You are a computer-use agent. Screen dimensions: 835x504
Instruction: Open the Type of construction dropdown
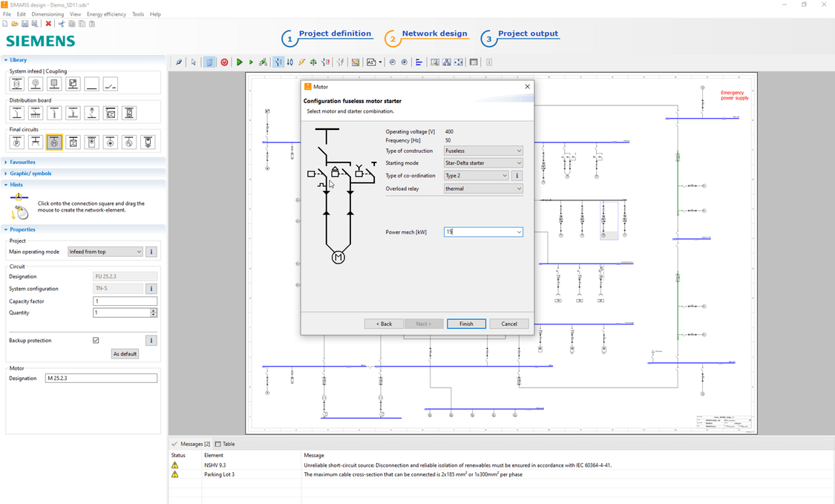(483, 151)
